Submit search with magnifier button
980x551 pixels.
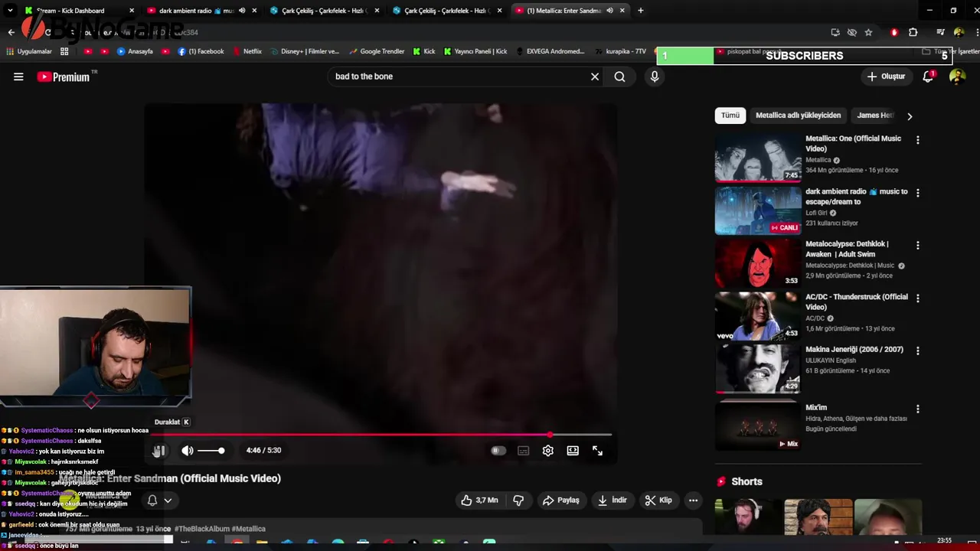[x=619, y=77]
